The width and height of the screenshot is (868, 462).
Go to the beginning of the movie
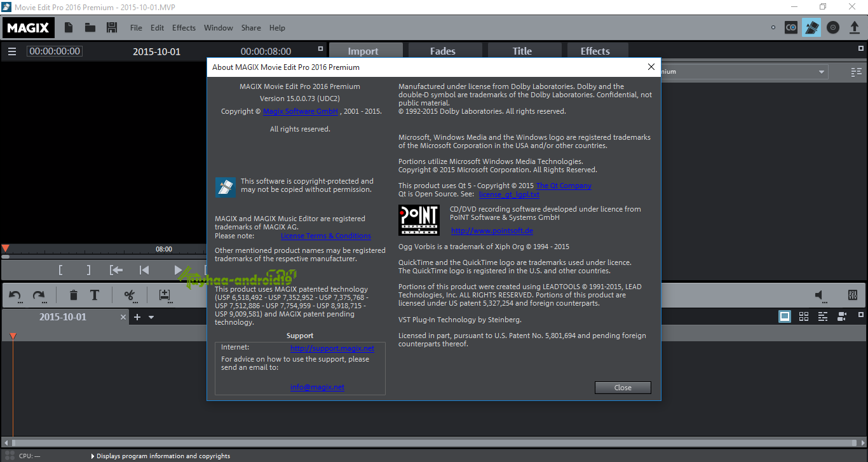(144, 270)
